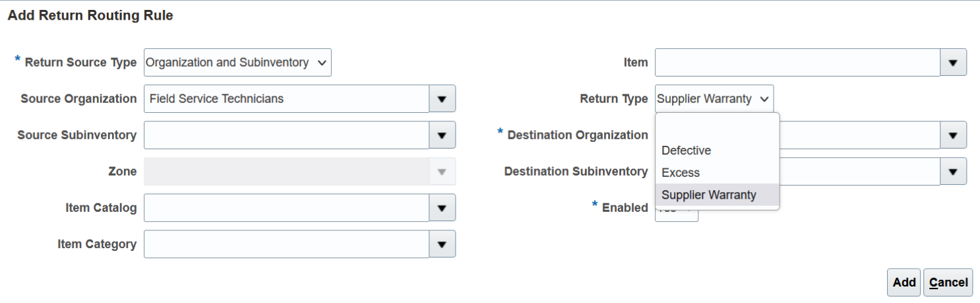Click the Add button
This screenshot has height=303, width=980.
coord(903,283)
